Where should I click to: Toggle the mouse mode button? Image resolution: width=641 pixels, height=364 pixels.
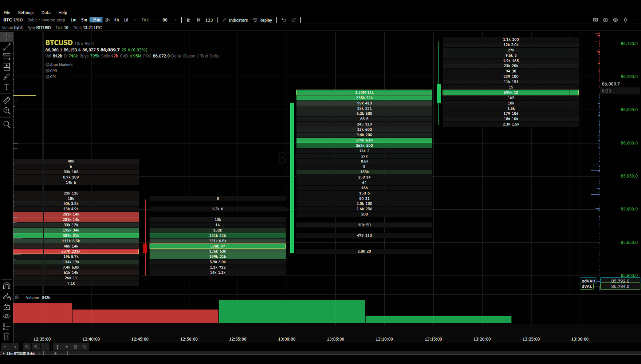tap(75, 347)
